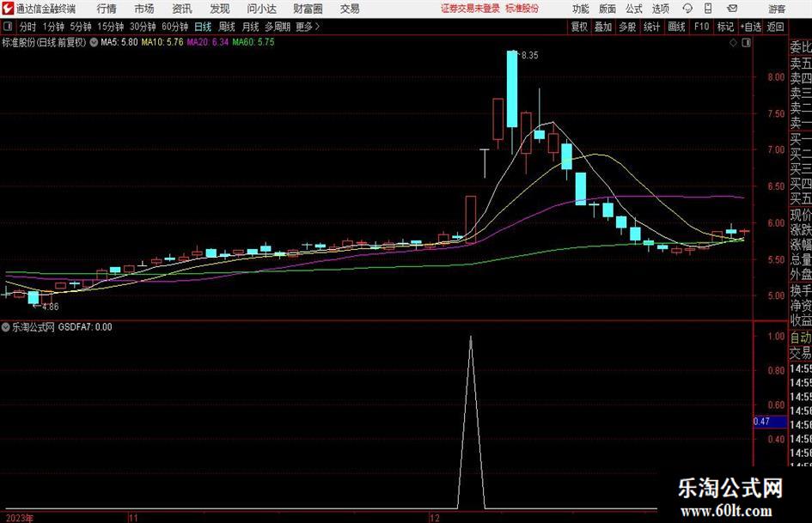Switch to 5分钟 period

81,27
